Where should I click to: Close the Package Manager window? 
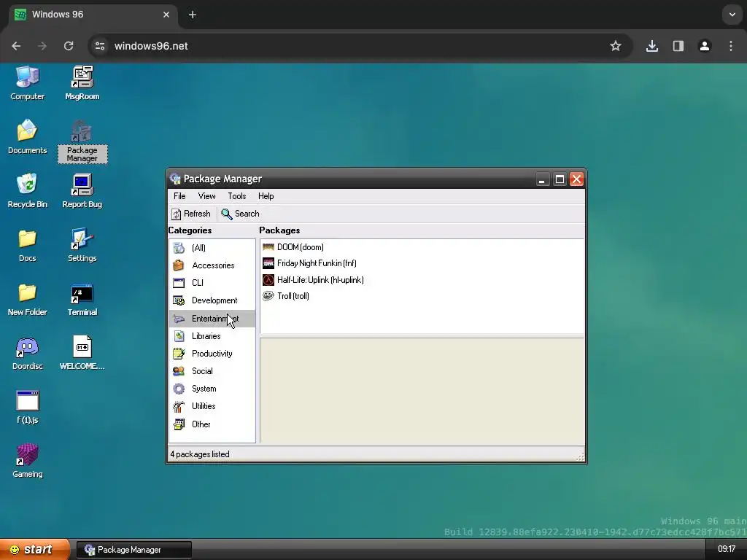pyautogui.click(x=576, y=179)
